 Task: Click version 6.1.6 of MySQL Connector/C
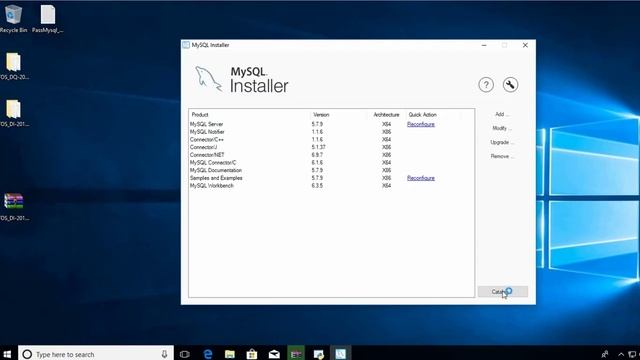click(x=317, y=162)
